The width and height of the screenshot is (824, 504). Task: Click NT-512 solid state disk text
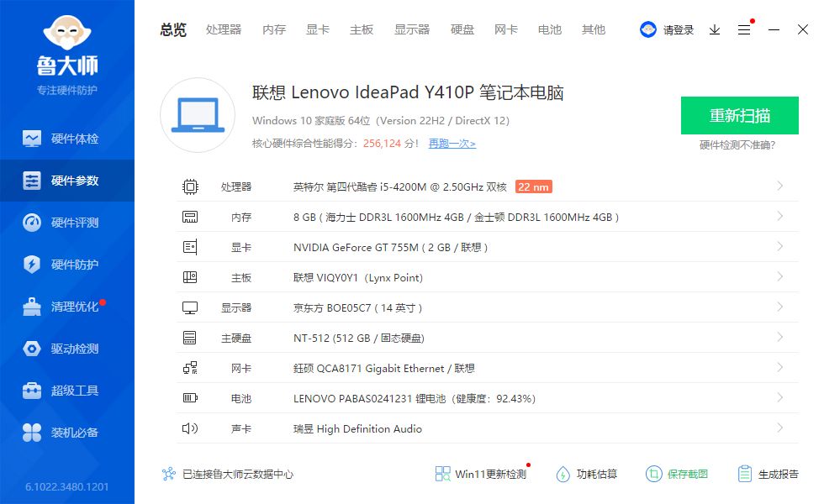pos(359,338)
